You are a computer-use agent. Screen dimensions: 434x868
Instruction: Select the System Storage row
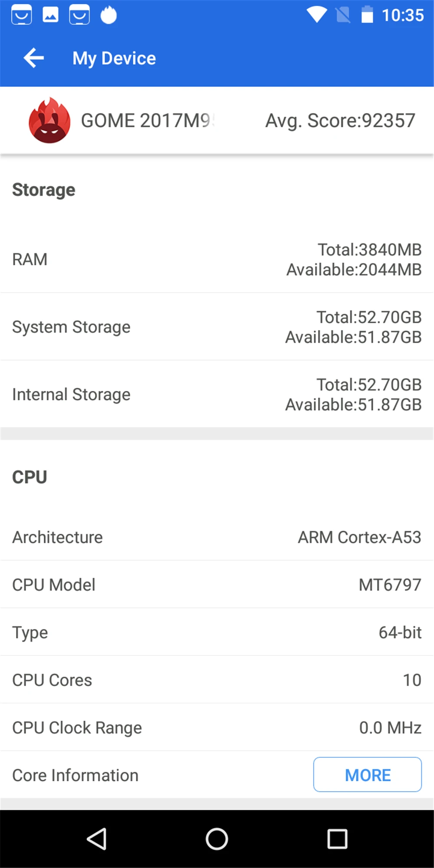tap(217, 327)
